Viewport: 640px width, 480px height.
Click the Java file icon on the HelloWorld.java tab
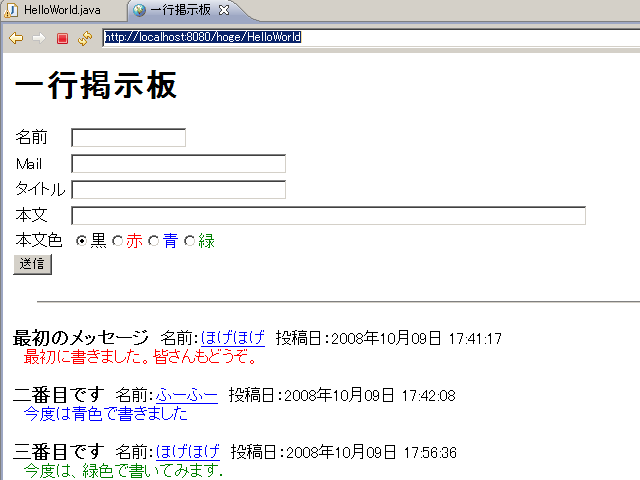[11, 10]
